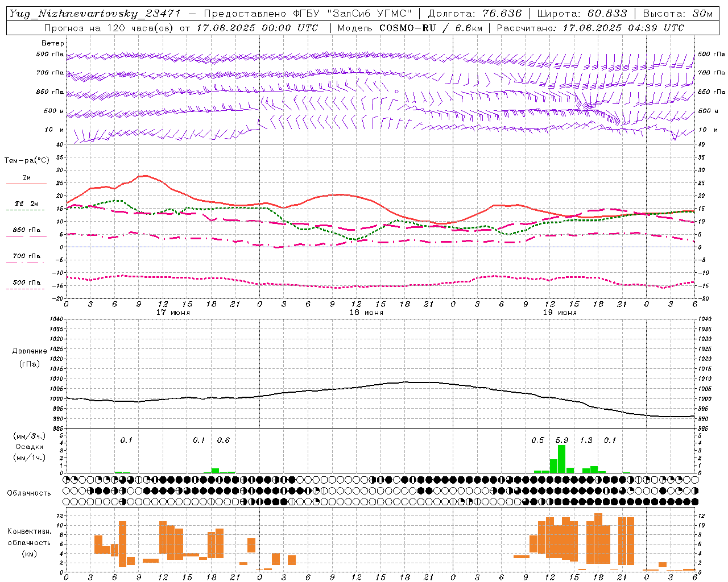Click the model label 'COSMO-RU / 6.6км'

431,28
